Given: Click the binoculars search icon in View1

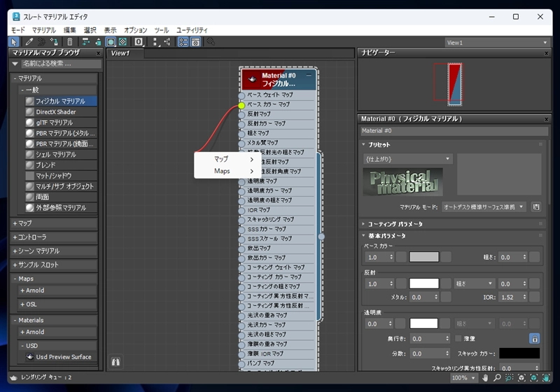Looking at the screenshot, I should coord(115,362).
